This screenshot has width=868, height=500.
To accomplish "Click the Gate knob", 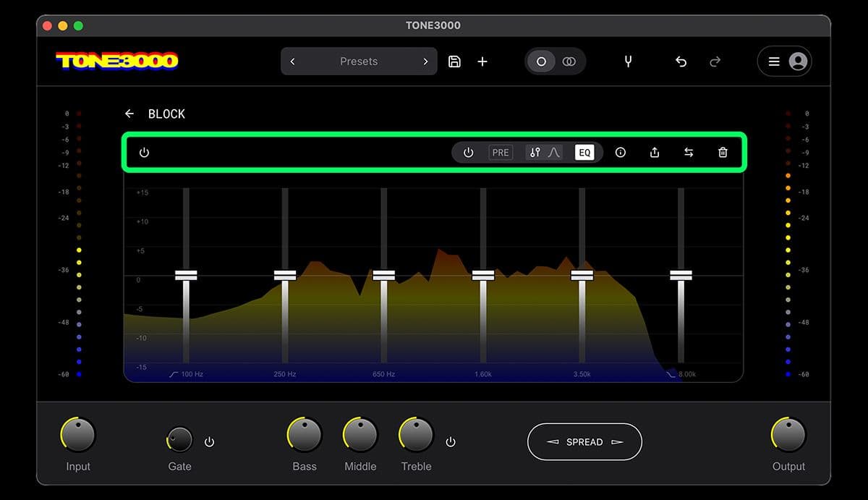I will [x=179, y=439].
